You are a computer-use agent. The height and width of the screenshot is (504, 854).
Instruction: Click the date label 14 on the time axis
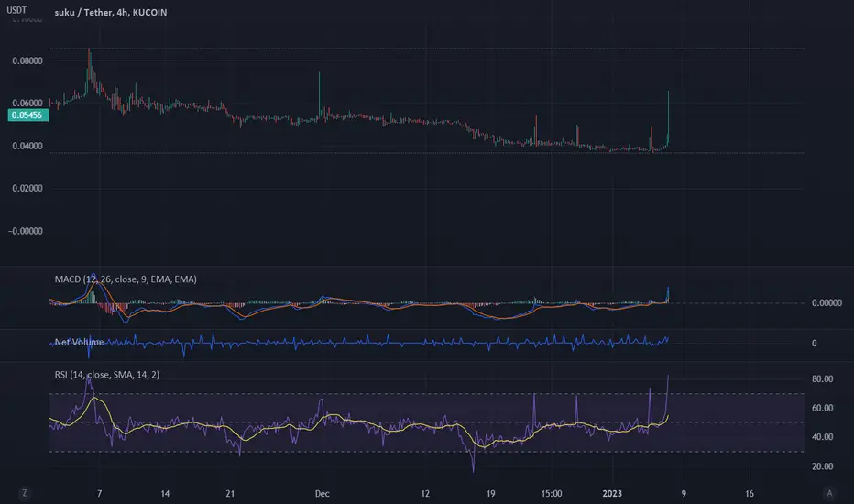[x=165, y=493]
